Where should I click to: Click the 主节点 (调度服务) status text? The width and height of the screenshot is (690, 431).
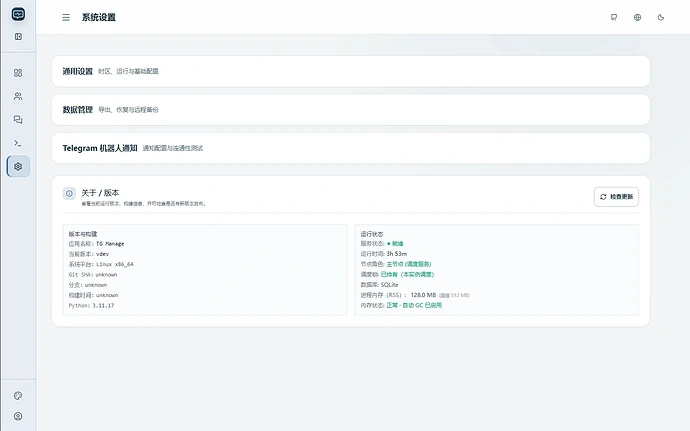(409, 264)
